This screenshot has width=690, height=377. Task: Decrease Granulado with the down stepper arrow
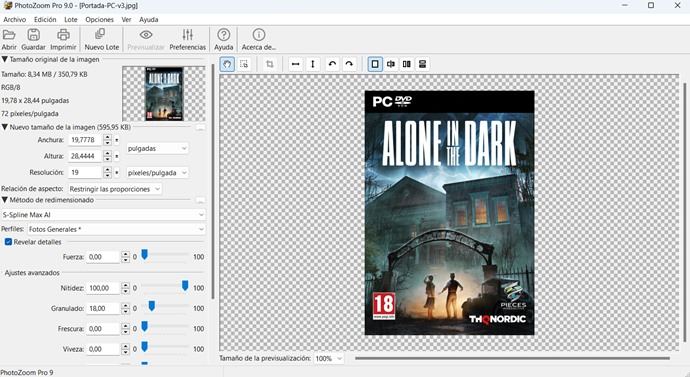[x=125, y=311]
